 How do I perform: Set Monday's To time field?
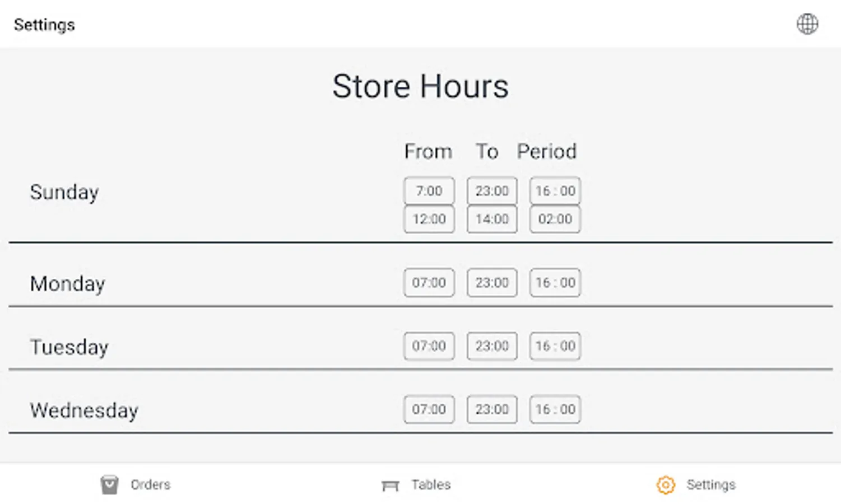pyautogui.click(x=492, y=283)
